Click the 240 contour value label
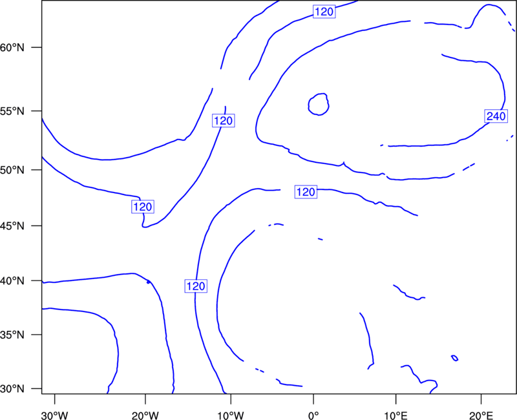The width and height of the screenshot is (517, 420). click(x=496, y=116)
